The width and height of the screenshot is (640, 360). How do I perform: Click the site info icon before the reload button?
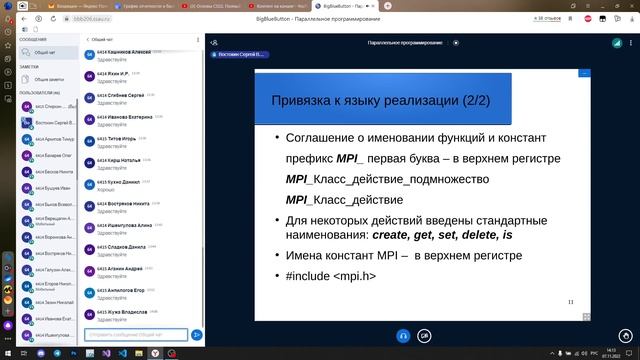coord(38,19)
